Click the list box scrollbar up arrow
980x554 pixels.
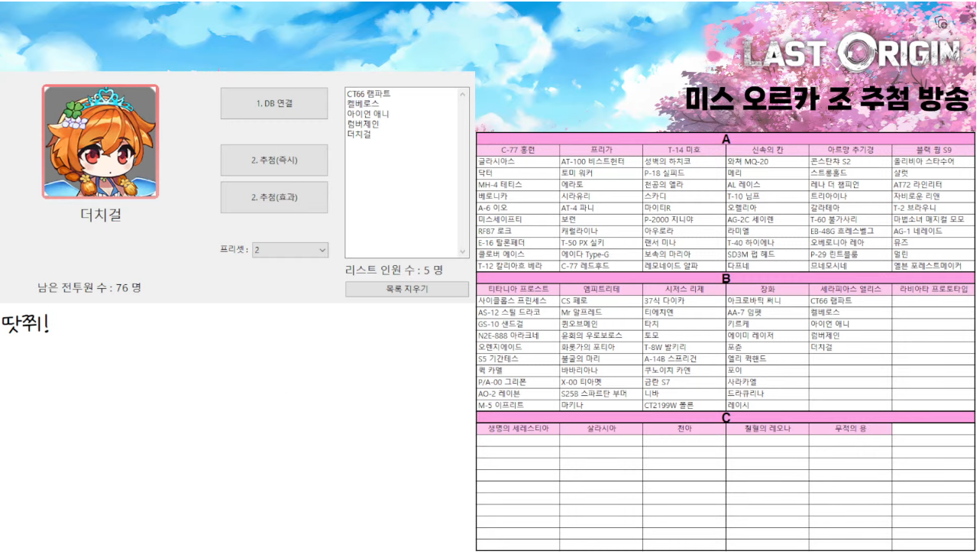pos(463,94)
